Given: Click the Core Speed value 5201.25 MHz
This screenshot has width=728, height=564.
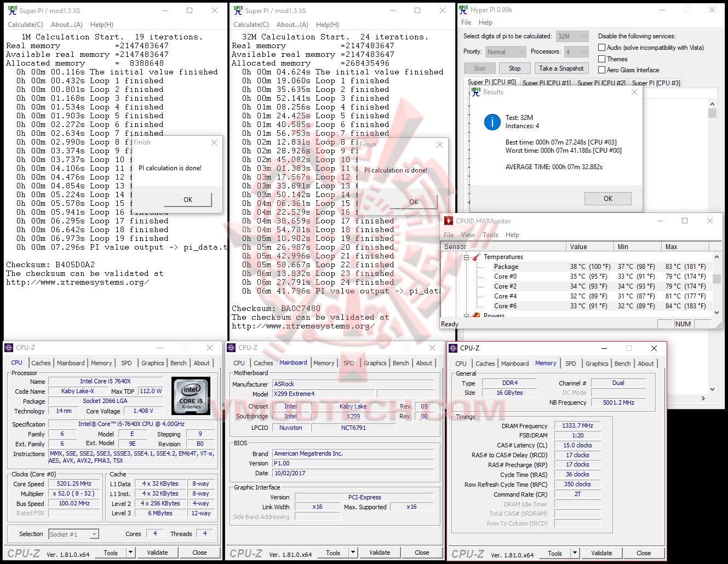Looking at the screenshot, I should click(74, 484).
